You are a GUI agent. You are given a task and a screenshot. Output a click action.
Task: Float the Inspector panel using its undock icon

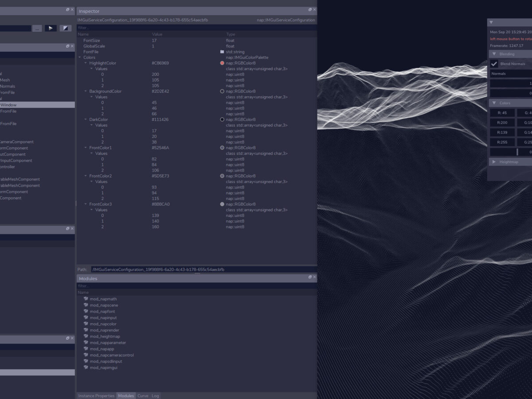coord(310,10)
